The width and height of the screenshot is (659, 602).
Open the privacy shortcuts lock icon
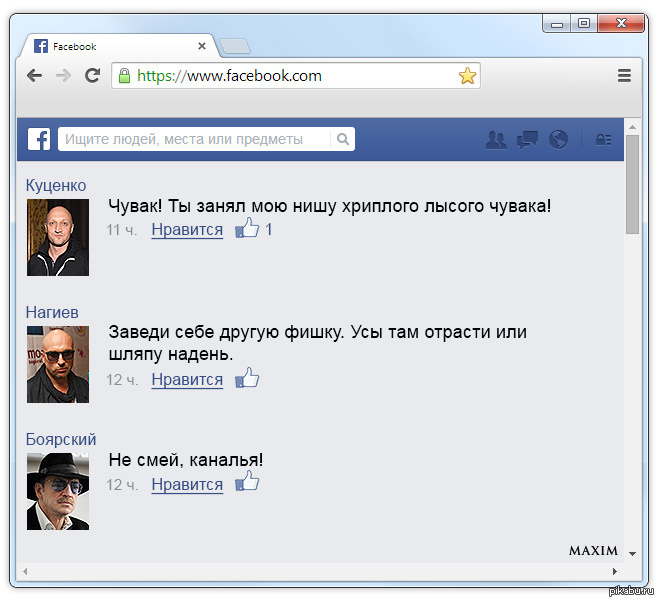603,140
